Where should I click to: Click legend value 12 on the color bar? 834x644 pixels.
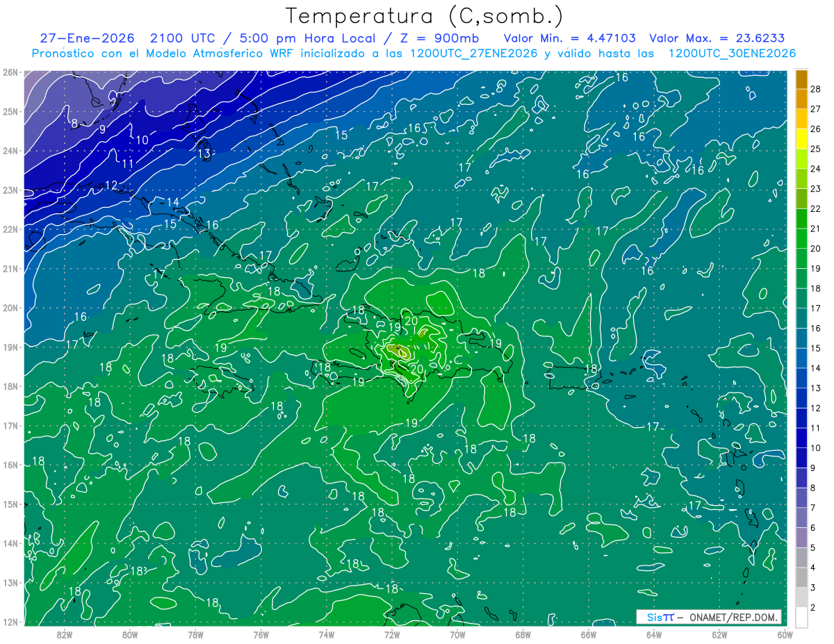(x=816, y=408)
